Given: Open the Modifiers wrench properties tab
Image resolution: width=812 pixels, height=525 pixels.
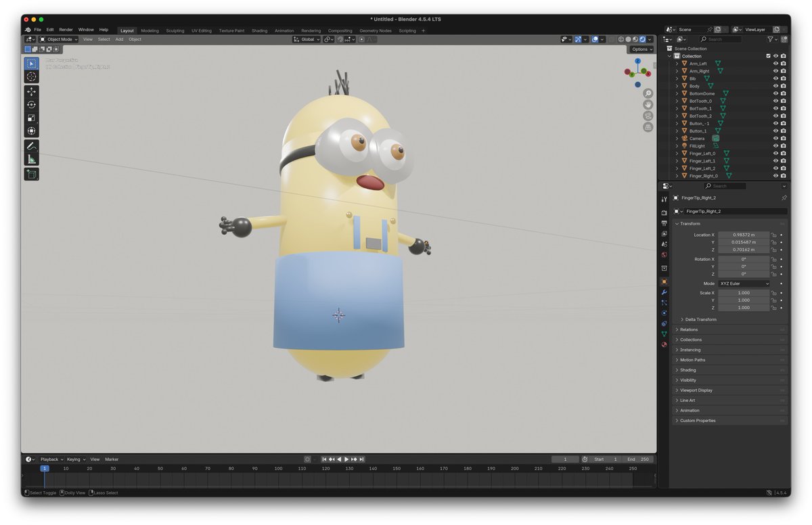Looking at the screenshot, I should (x=664, y=292).
